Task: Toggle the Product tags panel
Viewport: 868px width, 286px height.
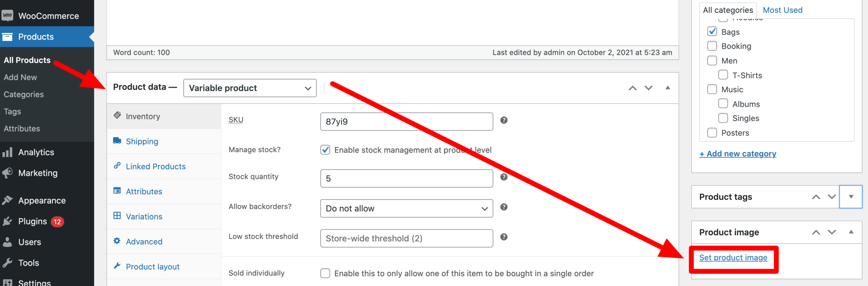Action: point(851,197)
